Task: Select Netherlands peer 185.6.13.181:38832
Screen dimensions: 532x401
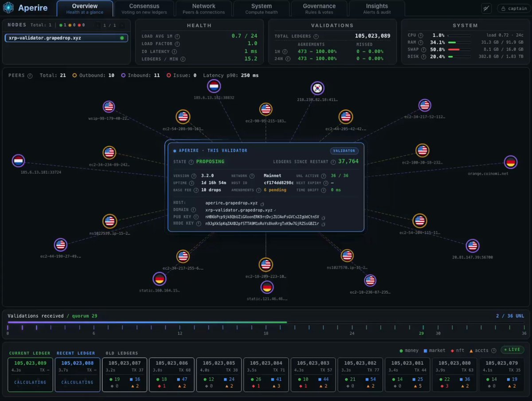Action: 214,86
